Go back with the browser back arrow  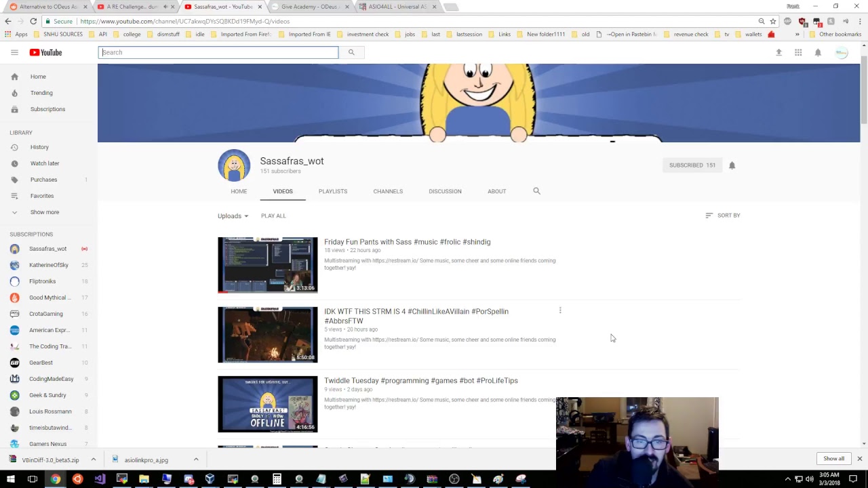click(8, 21)
